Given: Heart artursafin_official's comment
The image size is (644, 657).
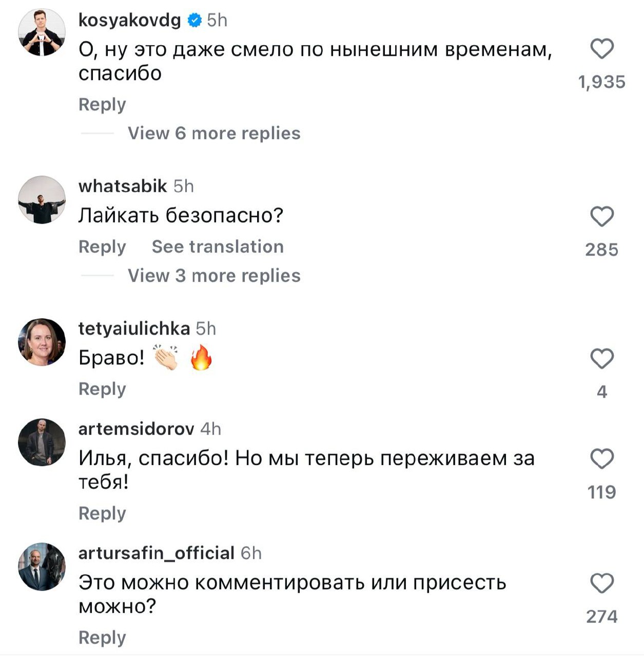Looking at the screenshot, I should tap(602, 584).
